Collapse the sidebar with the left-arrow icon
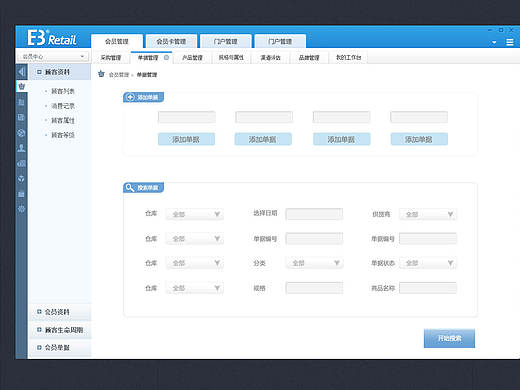This screenshot has width=520, height=390. tap(22, 72)
